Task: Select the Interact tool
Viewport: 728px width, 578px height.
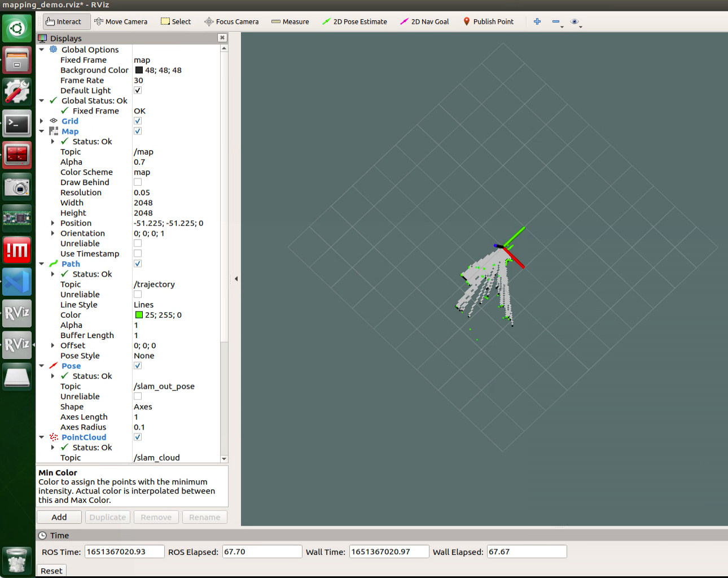Action: pos(66,21)
